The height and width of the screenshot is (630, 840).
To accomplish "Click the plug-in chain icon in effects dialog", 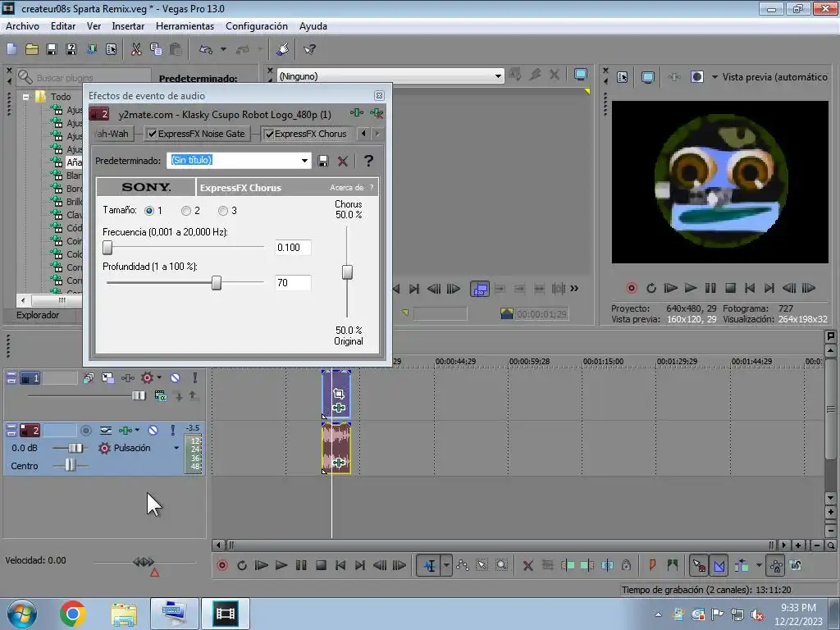I will click(356, 112).
